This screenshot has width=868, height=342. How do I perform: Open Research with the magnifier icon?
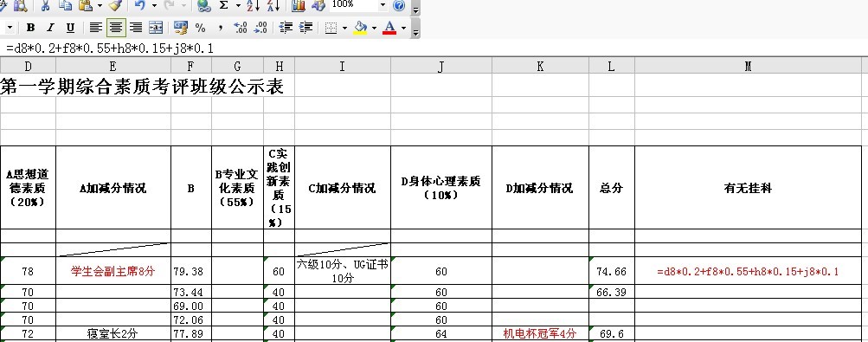point(21,5)
